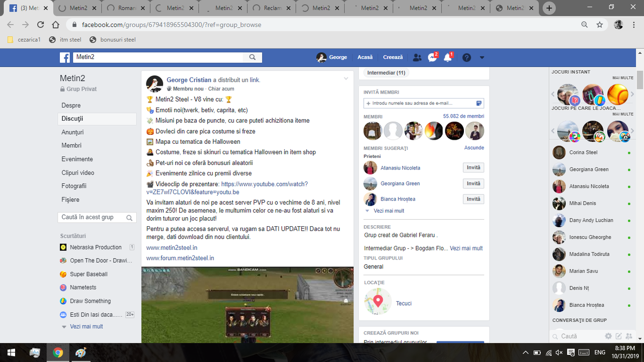Open the Chrome three-dot menu

click(634, 25)
